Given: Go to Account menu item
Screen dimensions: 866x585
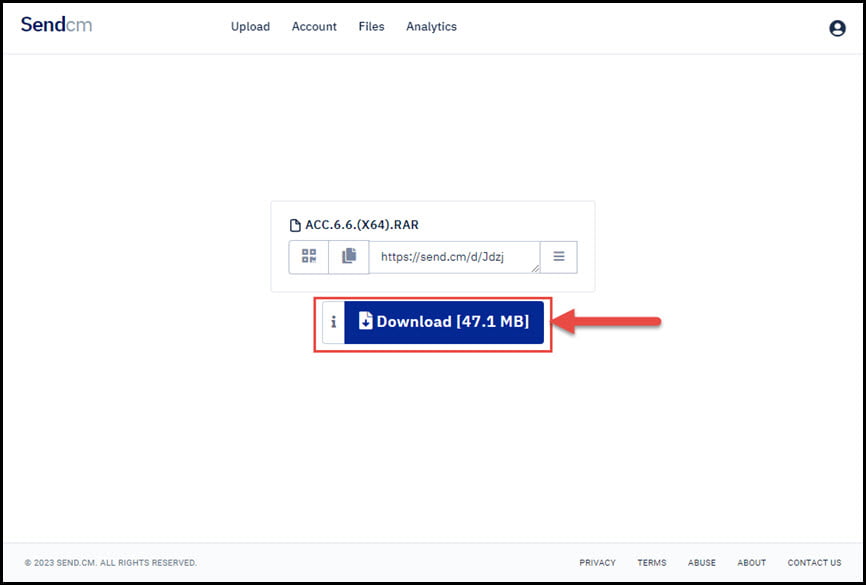Looking at the screenshot, I should pos(314,27).
